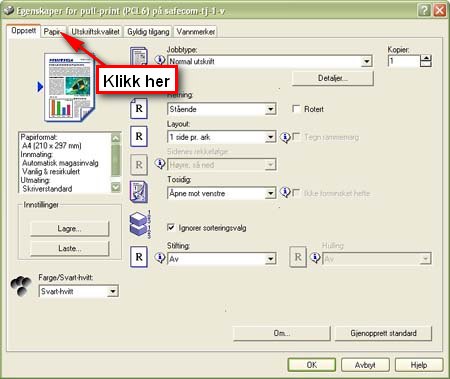Viewport: 450px width, 379px height.
Task: Open the Layout dropdown showing 1 side pr. ark
Action: (x=221, y=137)
